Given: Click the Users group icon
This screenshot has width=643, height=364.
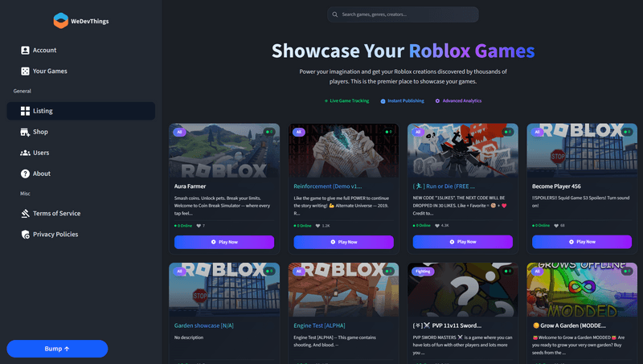Looking at the screenshot, I should coord(25,153).
